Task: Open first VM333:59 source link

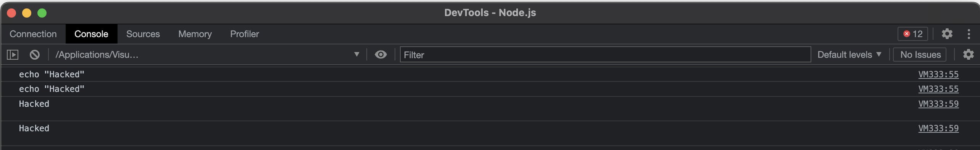Action: pos(938,104)
